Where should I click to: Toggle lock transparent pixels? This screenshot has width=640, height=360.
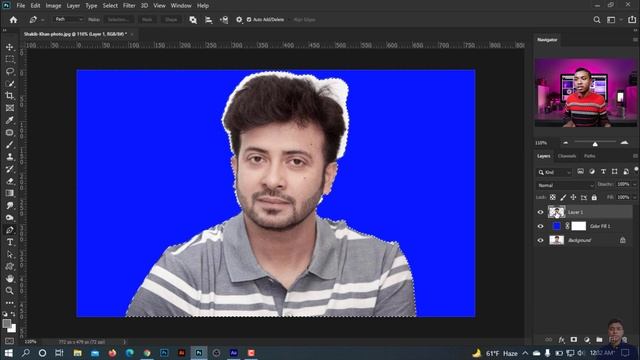553,198
